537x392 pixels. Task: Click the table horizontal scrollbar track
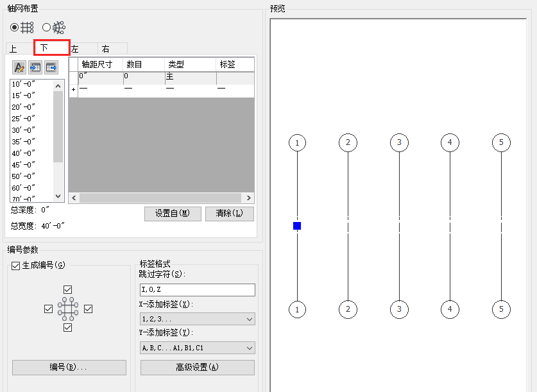pos(161,198)
